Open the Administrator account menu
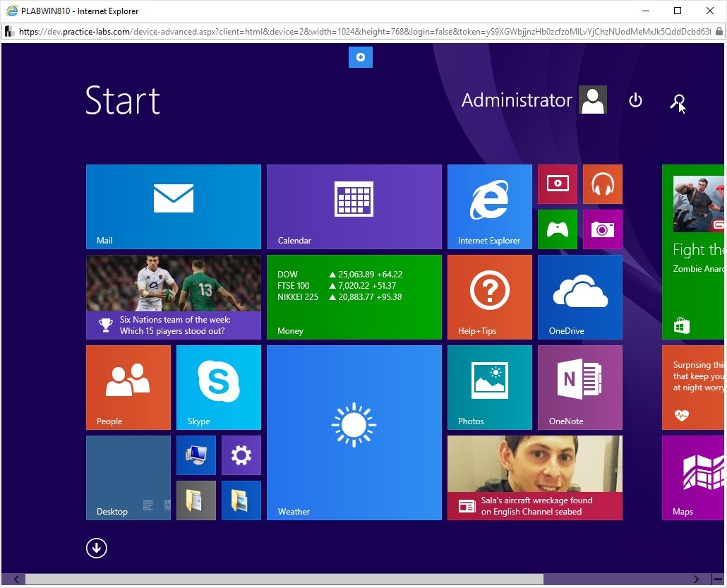This screenshot has height=588, width=727. (534, 100)
